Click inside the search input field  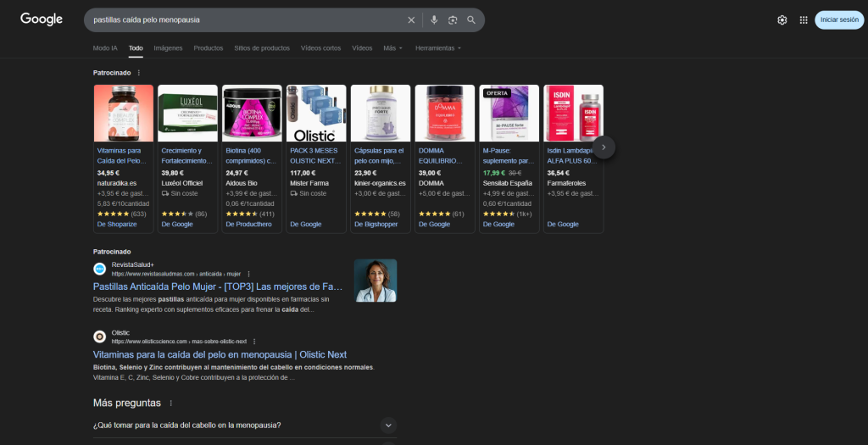[x=246, y=19]
